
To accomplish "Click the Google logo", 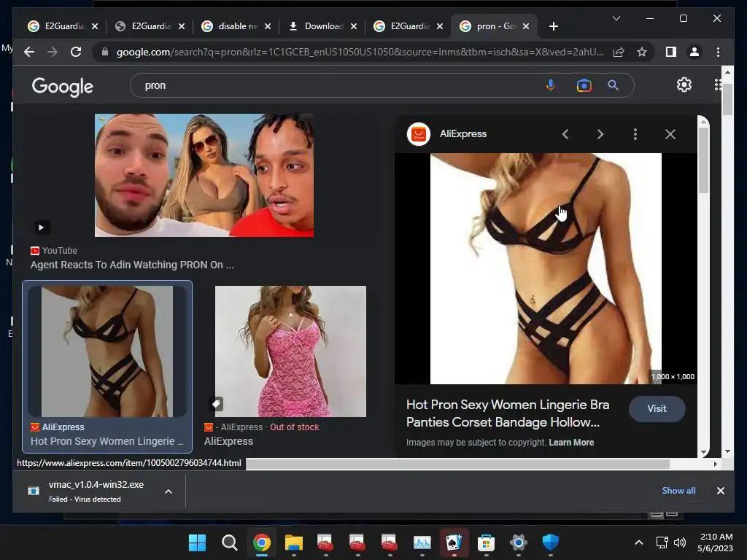I will click(x=63, y=87).
